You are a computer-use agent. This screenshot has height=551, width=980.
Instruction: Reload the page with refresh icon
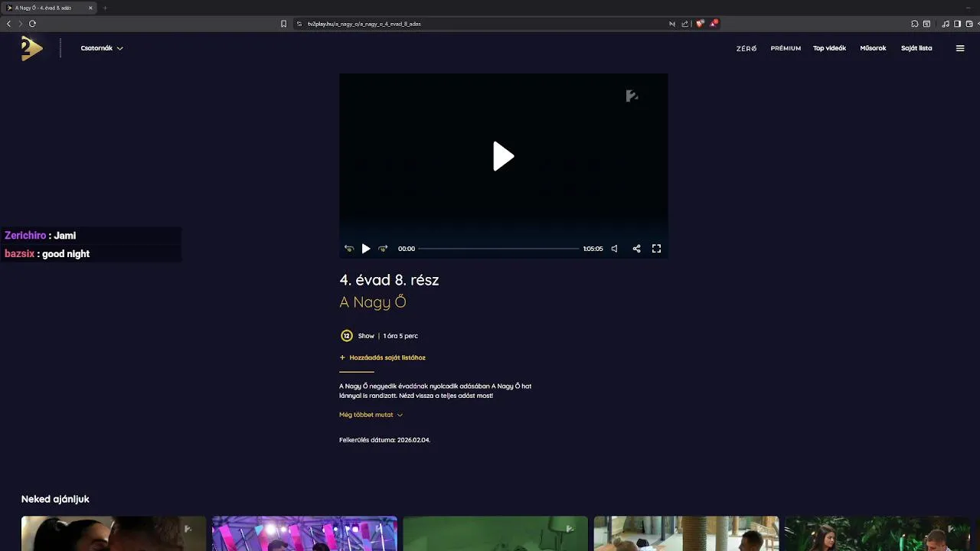(x=32, y=24)
